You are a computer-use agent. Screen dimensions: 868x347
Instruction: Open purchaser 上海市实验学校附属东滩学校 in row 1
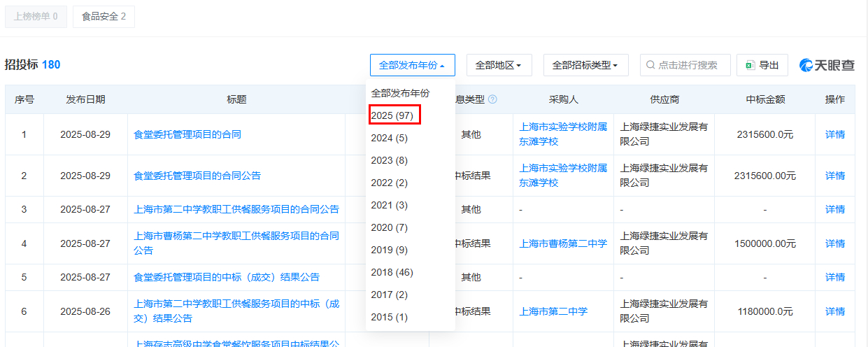coord(563,134)
